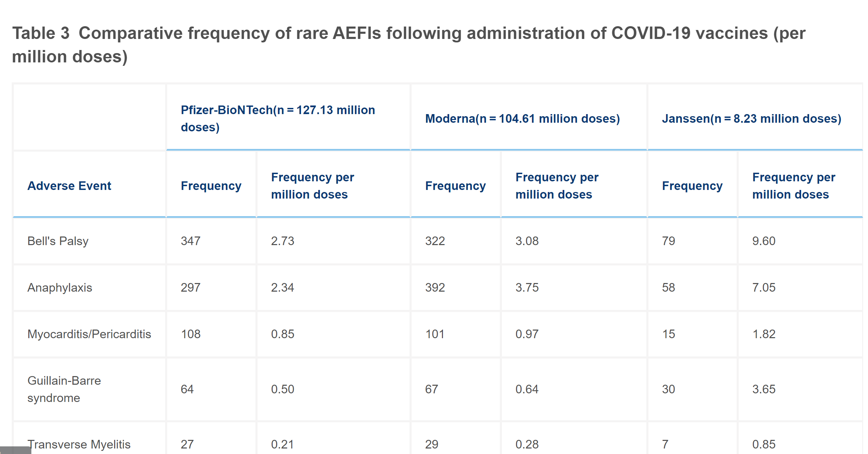Click Pfizer Guillain-Barre frequency 64
The height and width of the screenshot is (454, 868).
tap(187, 389)
